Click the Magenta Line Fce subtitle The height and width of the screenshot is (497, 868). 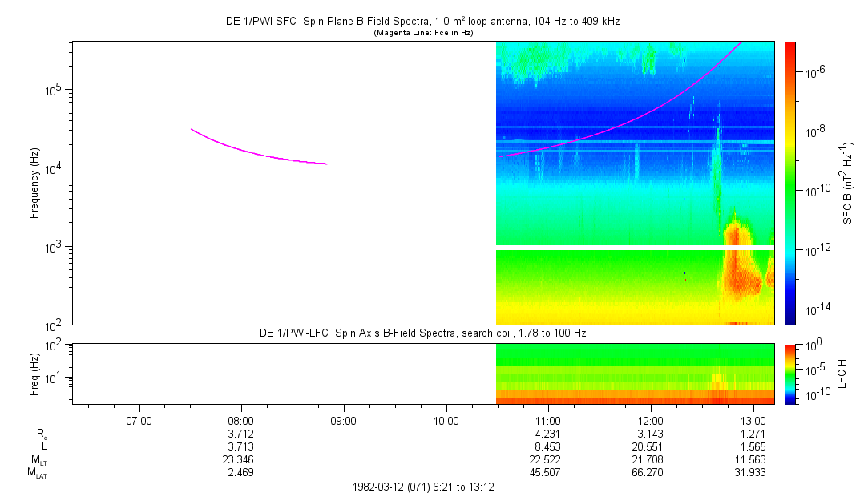(x=423, y=33)
